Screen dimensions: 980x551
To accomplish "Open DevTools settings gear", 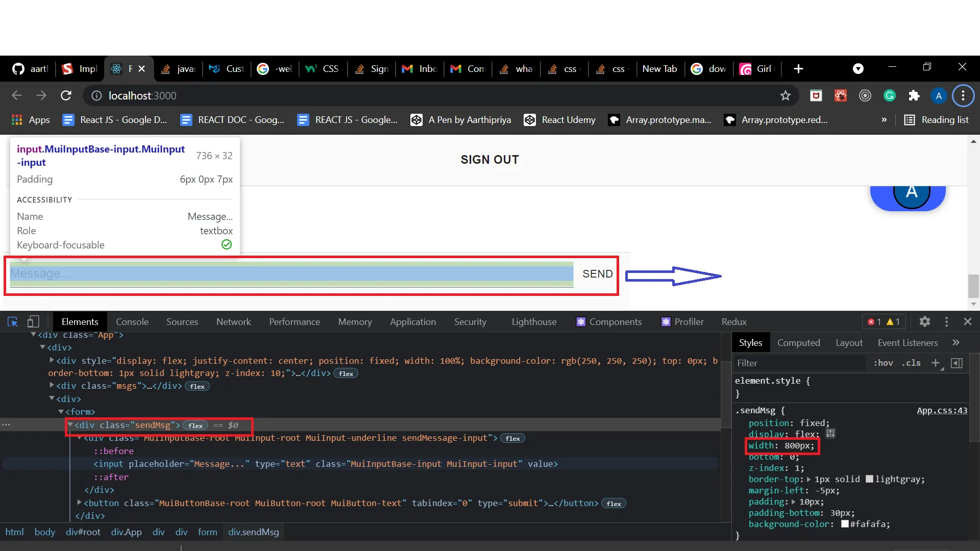I will pos(924,322).
